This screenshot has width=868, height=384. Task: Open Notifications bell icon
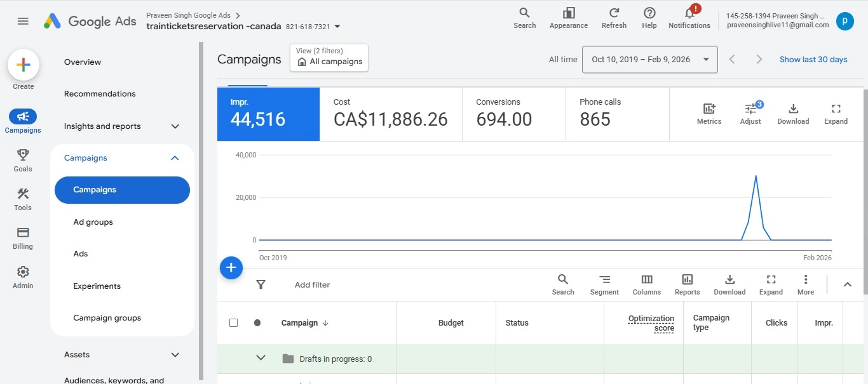pyautogui.click(x=689, y=13)
